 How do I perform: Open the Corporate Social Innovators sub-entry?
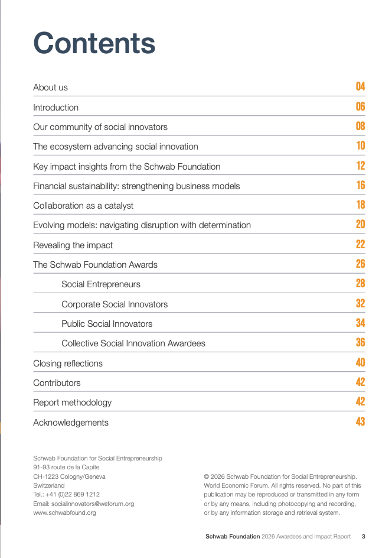click(x=115, y=304)
